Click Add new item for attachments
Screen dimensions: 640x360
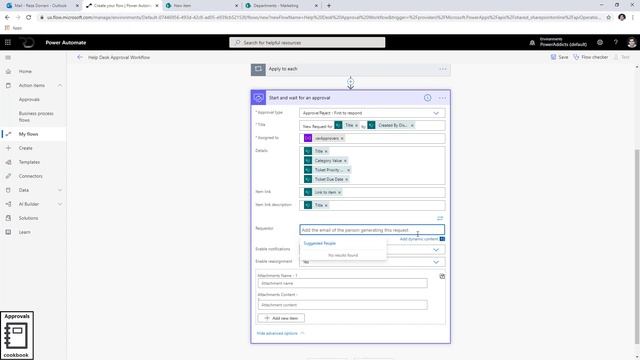pos(281,318)
